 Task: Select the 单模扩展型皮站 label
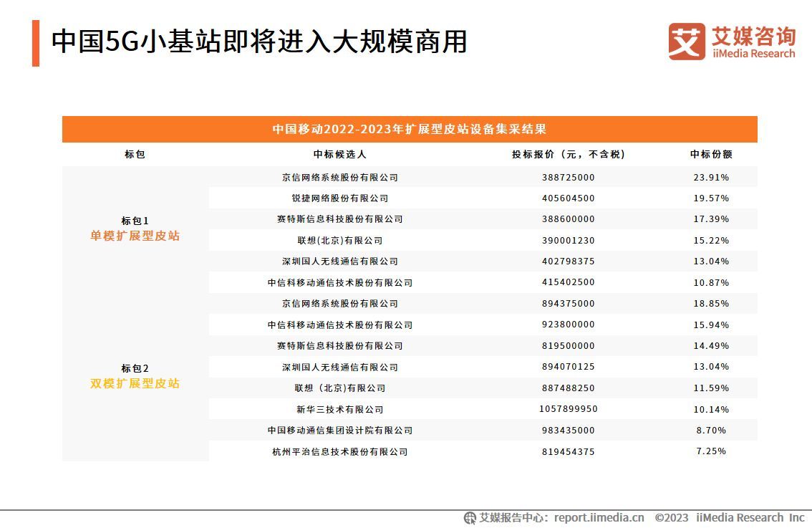click(135, 236)
